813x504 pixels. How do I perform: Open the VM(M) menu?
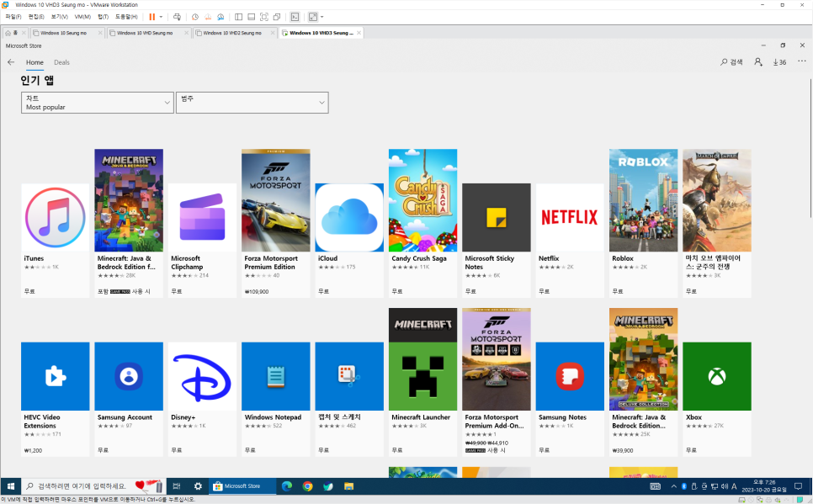point(83,17)
